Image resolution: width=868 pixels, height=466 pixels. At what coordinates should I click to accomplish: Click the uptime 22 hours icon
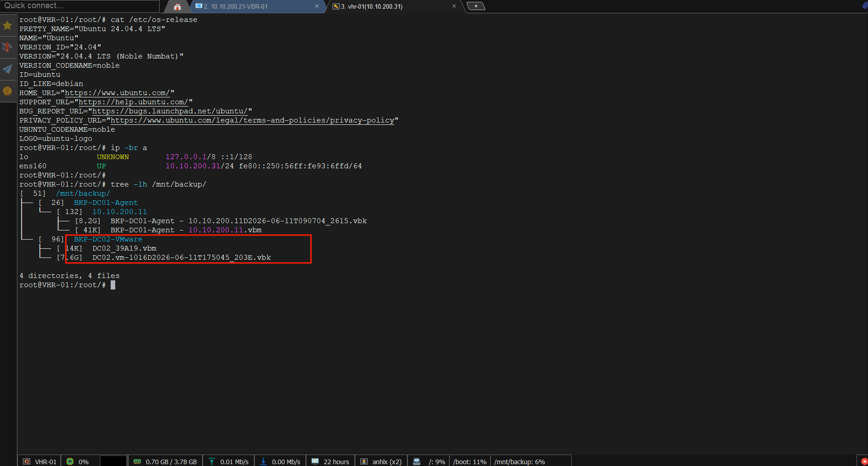point(315,461)
